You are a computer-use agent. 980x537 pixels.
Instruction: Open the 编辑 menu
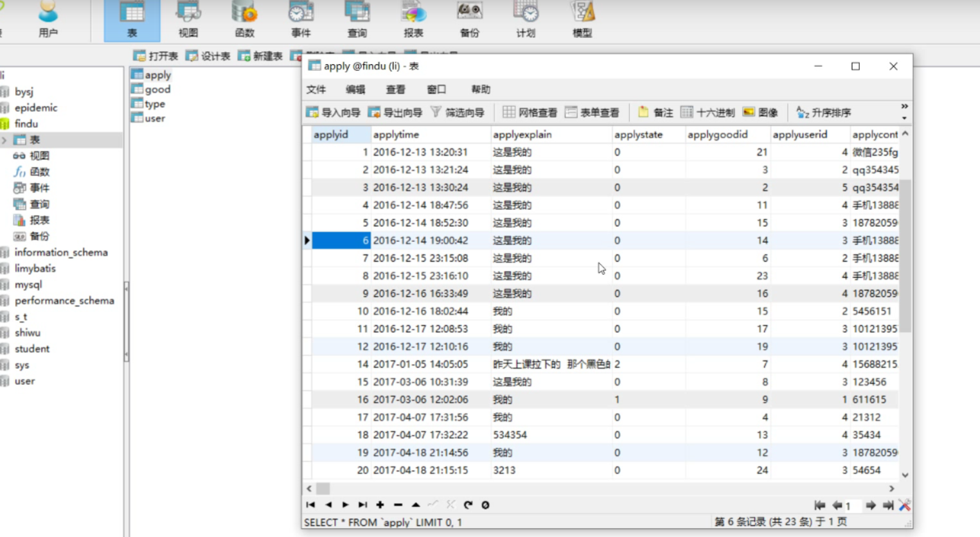point(355,89)
